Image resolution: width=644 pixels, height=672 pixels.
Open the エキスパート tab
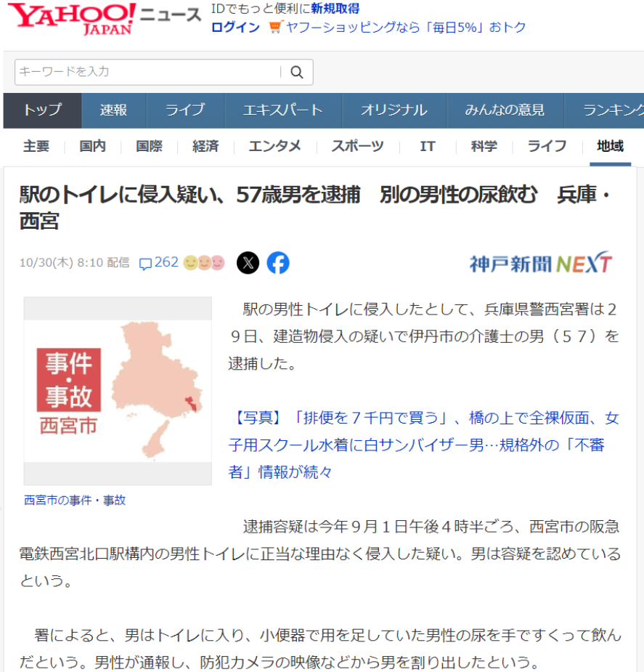coord(282,110)
